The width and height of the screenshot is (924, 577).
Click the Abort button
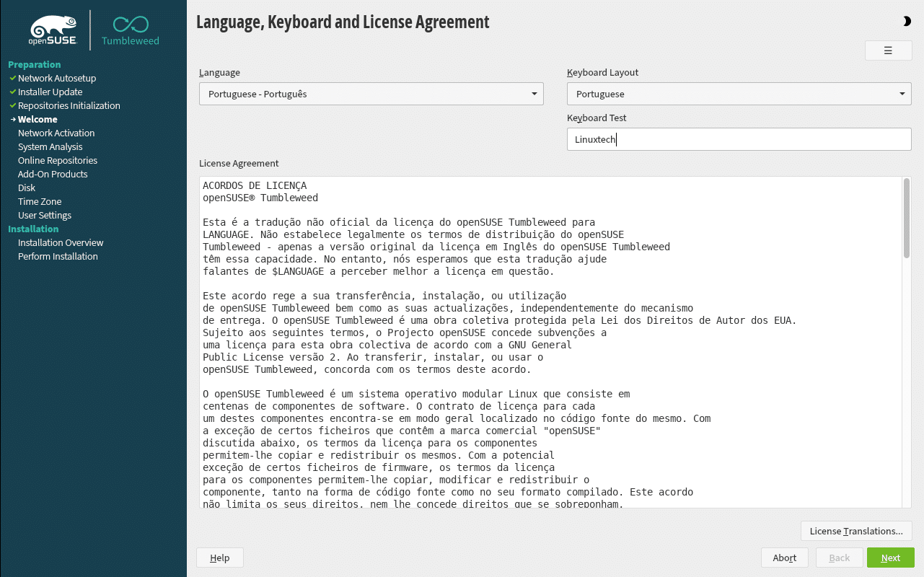785,558
